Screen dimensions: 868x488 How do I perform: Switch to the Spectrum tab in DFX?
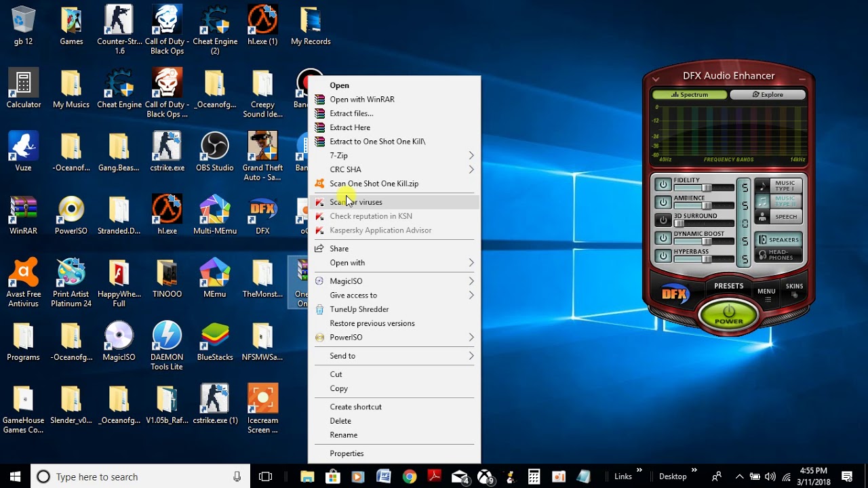click(x=689, y=95)
